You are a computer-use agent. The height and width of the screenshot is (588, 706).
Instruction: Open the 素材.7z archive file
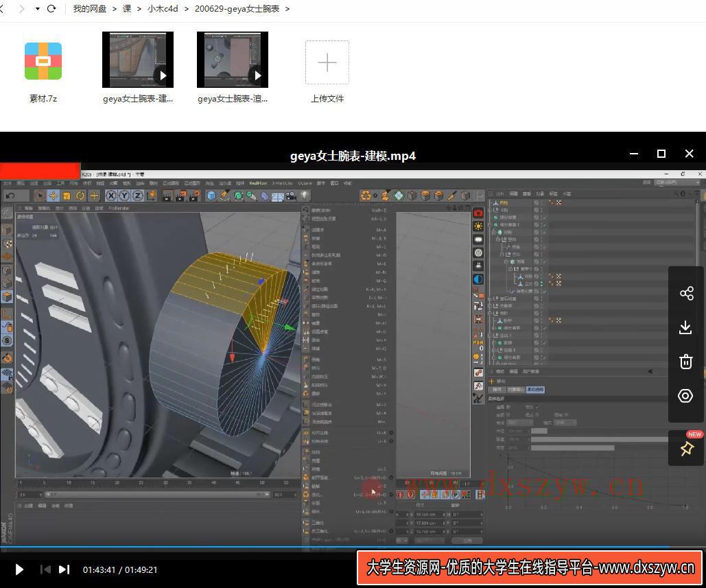43,61
